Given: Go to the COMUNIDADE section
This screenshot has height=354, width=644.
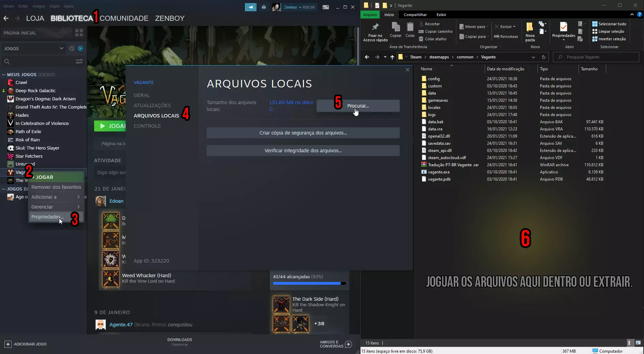Looking at the screenshot, I should coord(124,18).
